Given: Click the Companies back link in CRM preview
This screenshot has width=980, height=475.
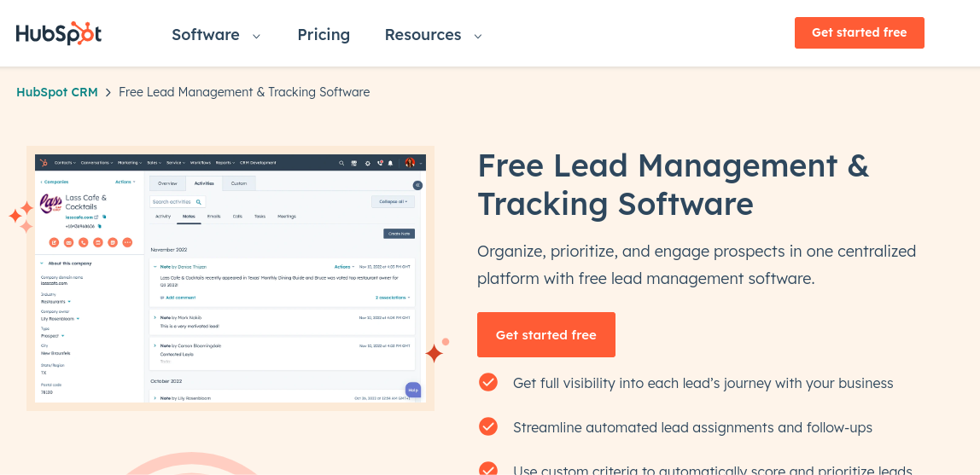Looking at the screenshot, I should point(55,182).
